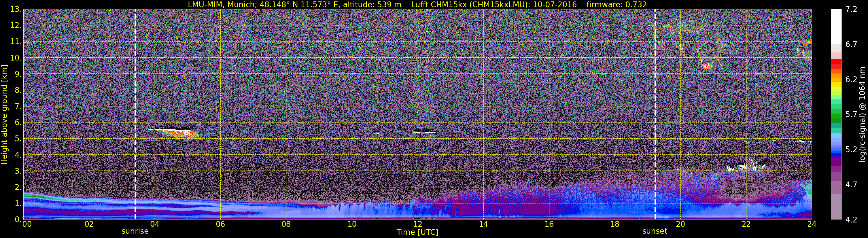Click the 'sunset' label below the axis
Image resolution: width=868 pixels, height=238 pixels.
tap(655, 231)
